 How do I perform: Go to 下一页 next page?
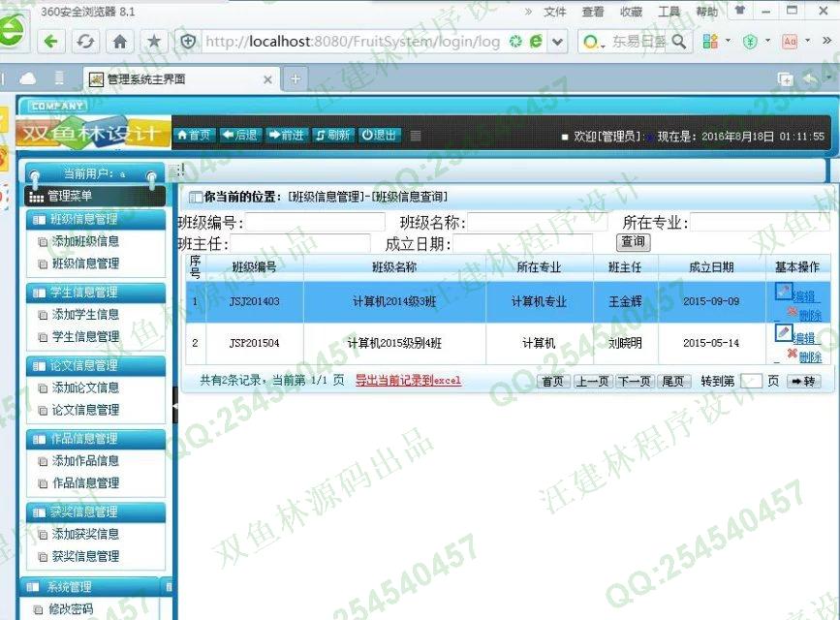tap(635, 382)
